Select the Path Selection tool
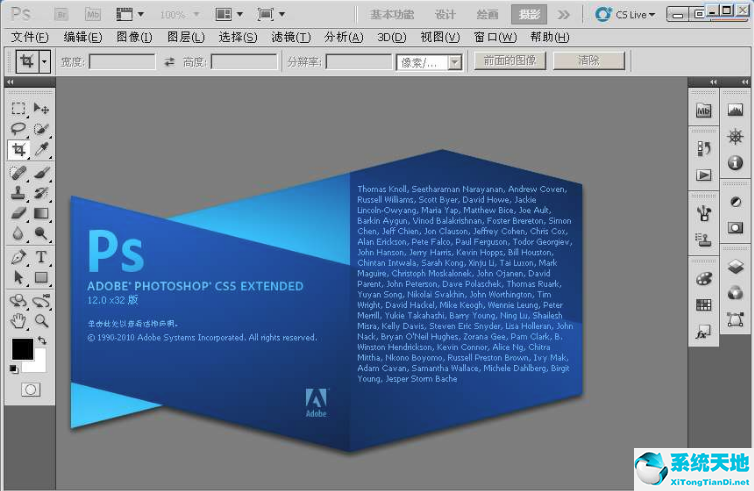This screenshot has height=491, width=754. 18,277
